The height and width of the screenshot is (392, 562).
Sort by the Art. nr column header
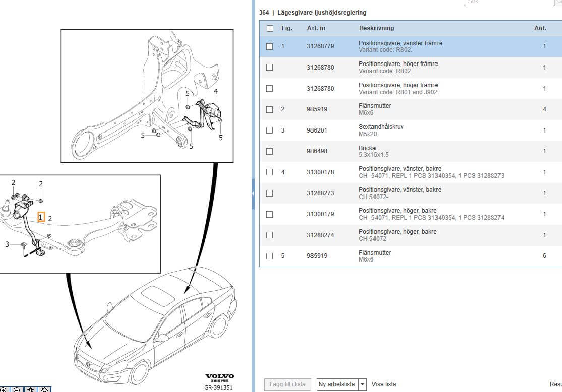[317, 28]
